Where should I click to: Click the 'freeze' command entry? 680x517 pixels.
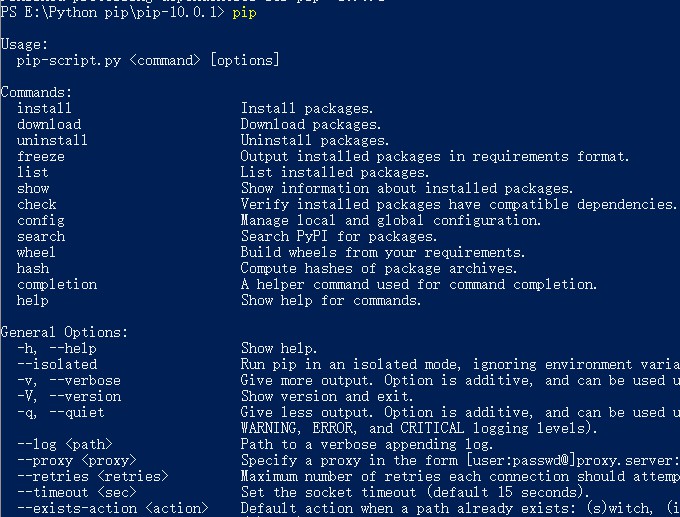coord(40,156)
